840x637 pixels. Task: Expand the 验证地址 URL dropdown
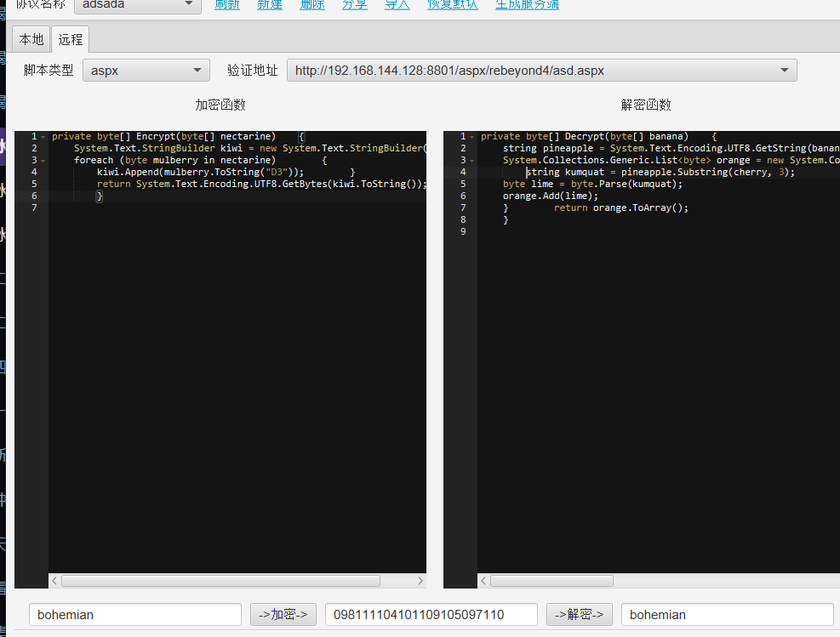point(541,71)
